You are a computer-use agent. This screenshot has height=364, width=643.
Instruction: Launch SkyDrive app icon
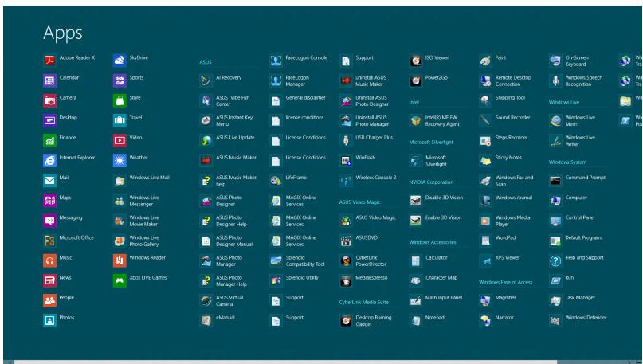(120, 61)
